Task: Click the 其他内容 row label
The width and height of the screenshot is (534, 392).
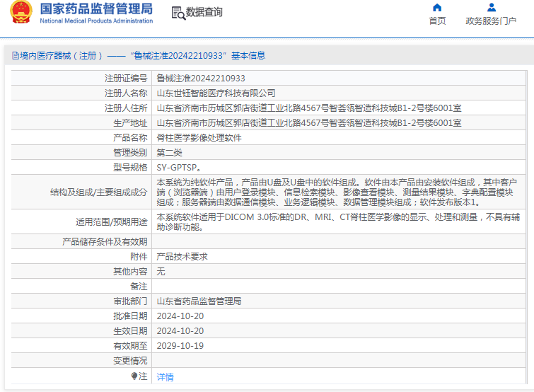Action: coord(130,272)
